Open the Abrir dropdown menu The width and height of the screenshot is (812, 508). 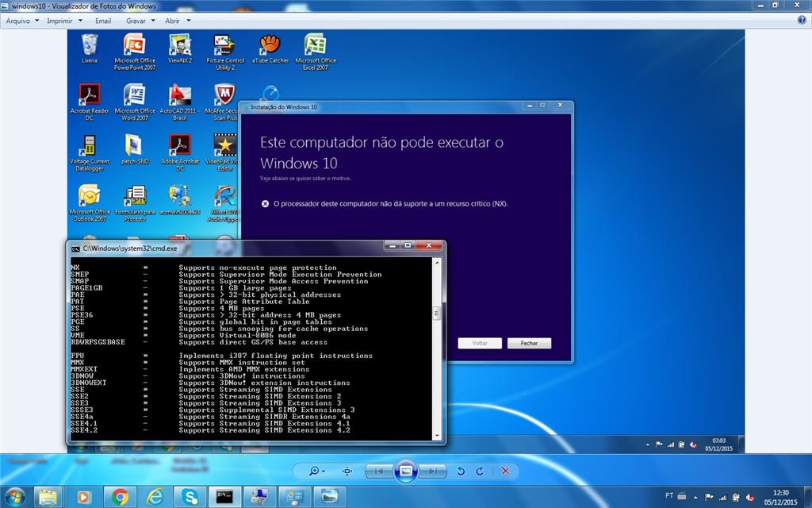click(178, 21)
